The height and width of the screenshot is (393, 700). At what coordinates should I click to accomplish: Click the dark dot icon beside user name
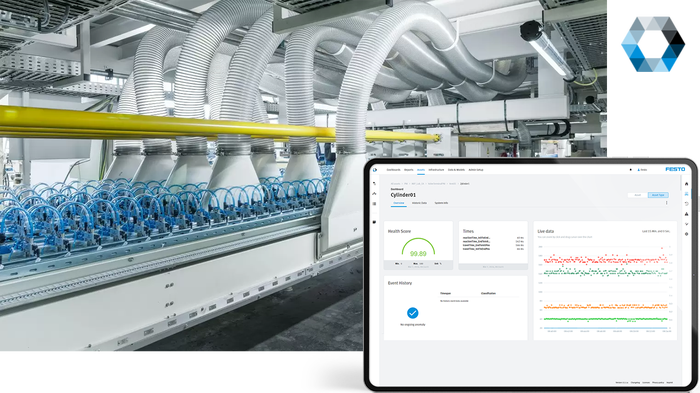pos(630,170)
